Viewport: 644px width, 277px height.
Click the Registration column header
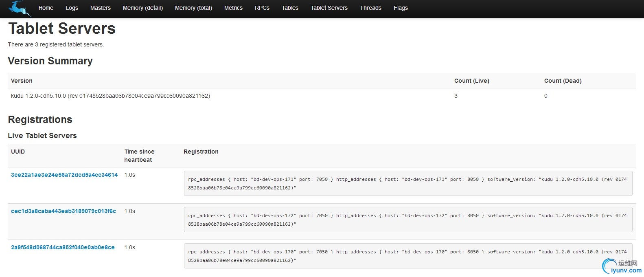201,152
